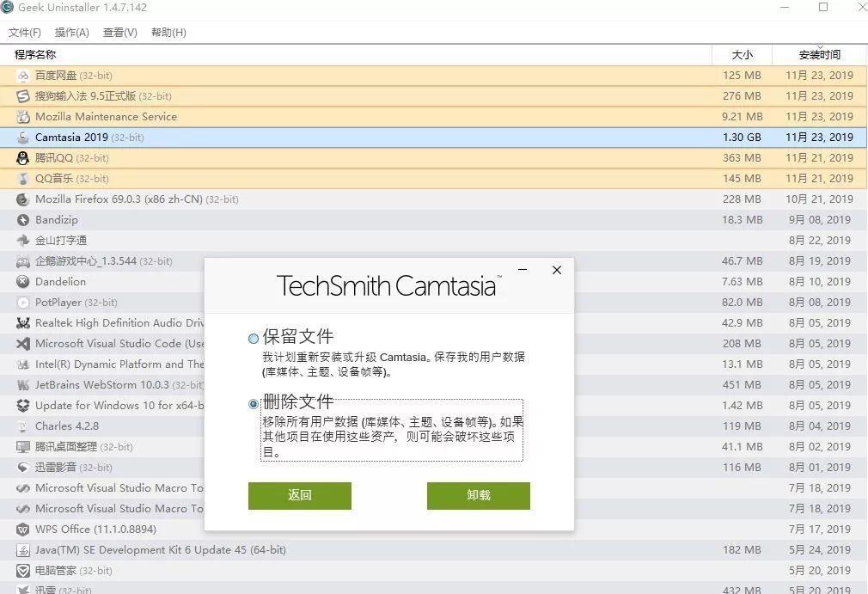Open the 帮助(H) menu
868x594 pixels.
168,33
